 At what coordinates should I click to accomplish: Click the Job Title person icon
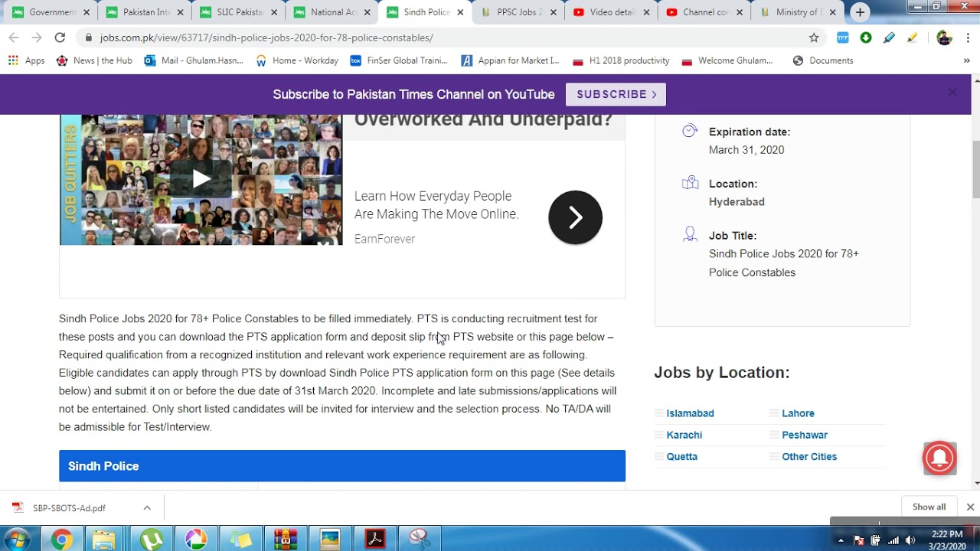click(690, 234)
